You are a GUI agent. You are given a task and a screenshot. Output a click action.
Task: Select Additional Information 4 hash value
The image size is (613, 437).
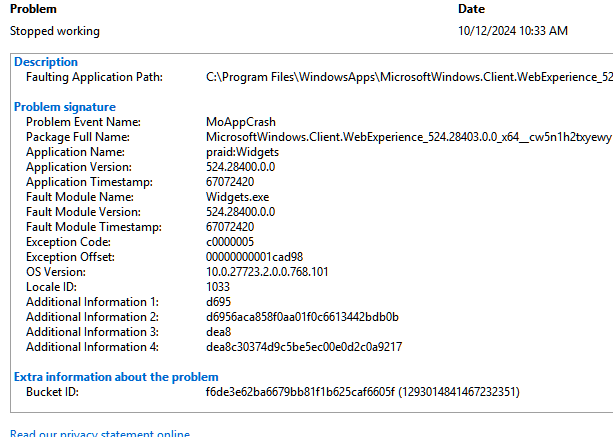coord(304,347)
